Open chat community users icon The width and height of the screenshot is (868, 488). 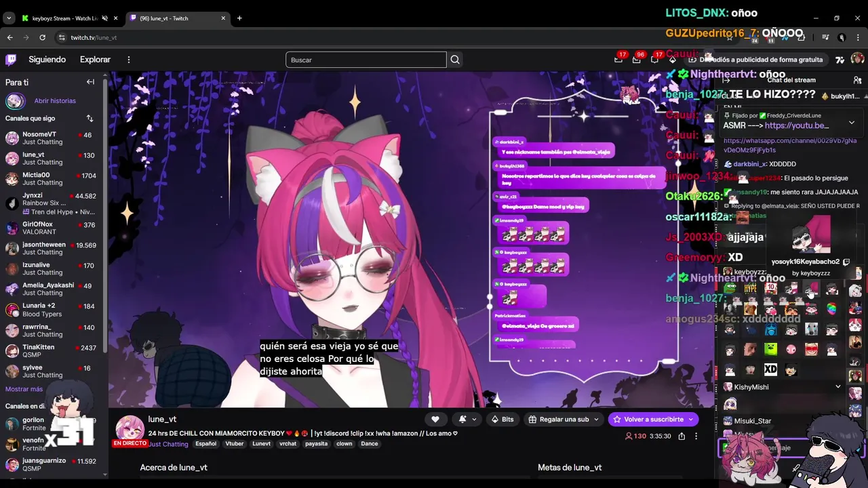pos(857,80)
